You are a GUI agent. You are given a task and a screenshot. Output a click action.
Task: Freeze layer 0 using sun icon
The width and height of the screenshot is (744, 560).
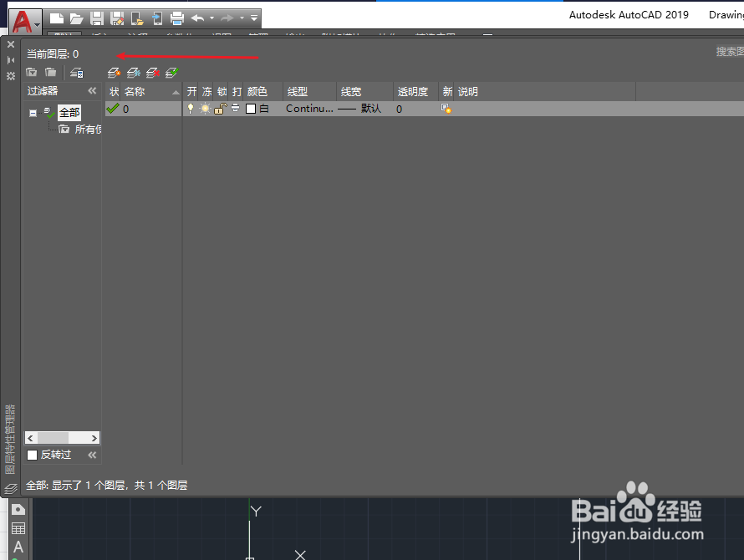[x=205, y=109]
